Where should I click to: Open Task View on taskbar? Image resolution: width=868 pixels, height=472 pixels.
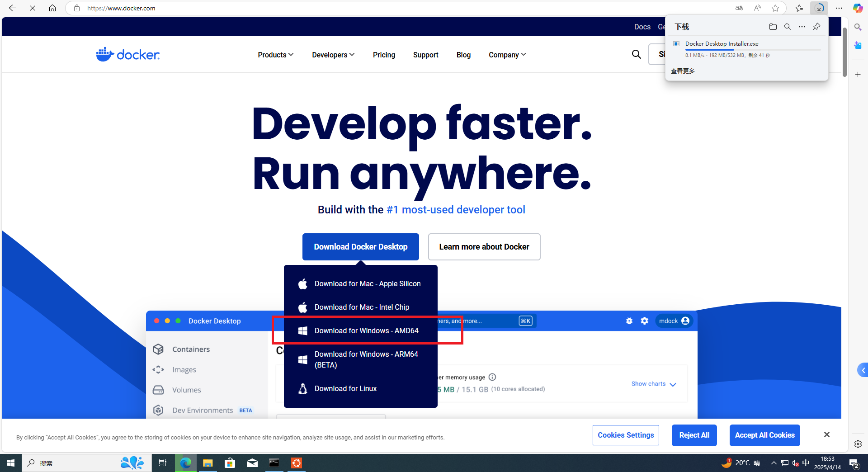pos(163,463)
